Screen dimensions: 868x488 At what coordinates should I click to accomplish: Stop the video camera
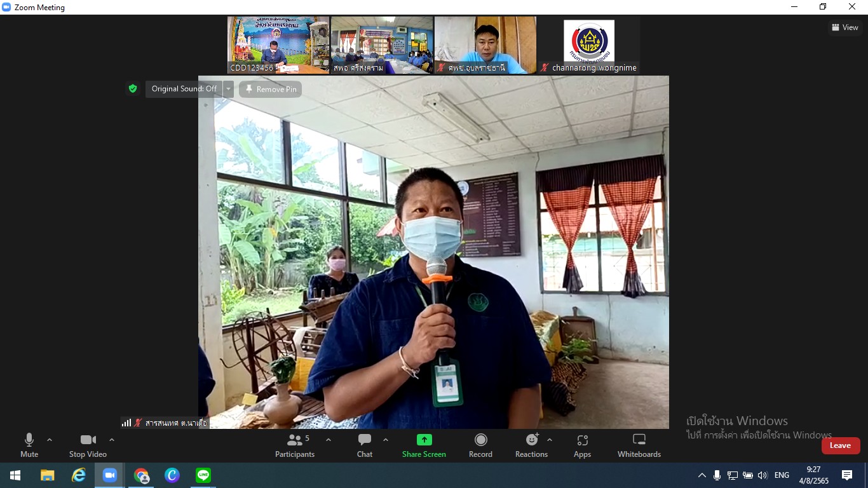(x=88, y=445)
